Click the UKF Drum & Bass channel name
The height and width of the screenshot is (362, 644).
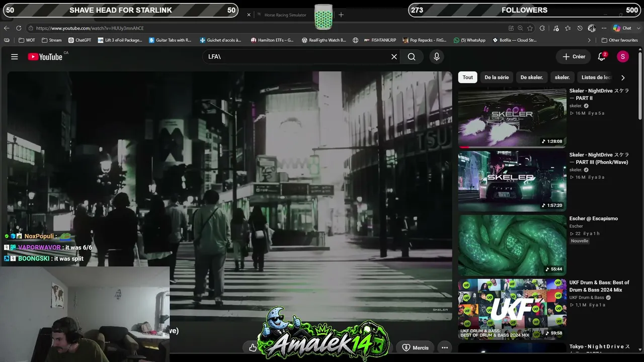coord(587,298)
